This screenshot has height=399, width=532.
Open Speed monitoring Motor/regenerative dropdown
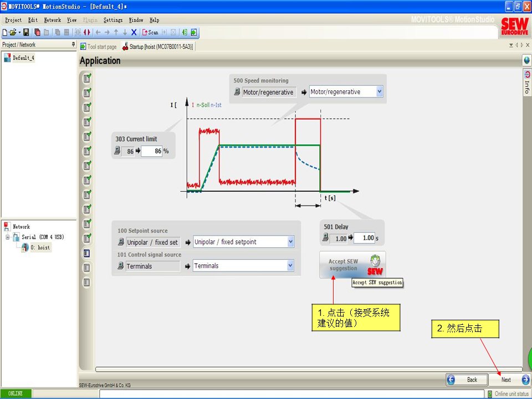pos(379,92)
